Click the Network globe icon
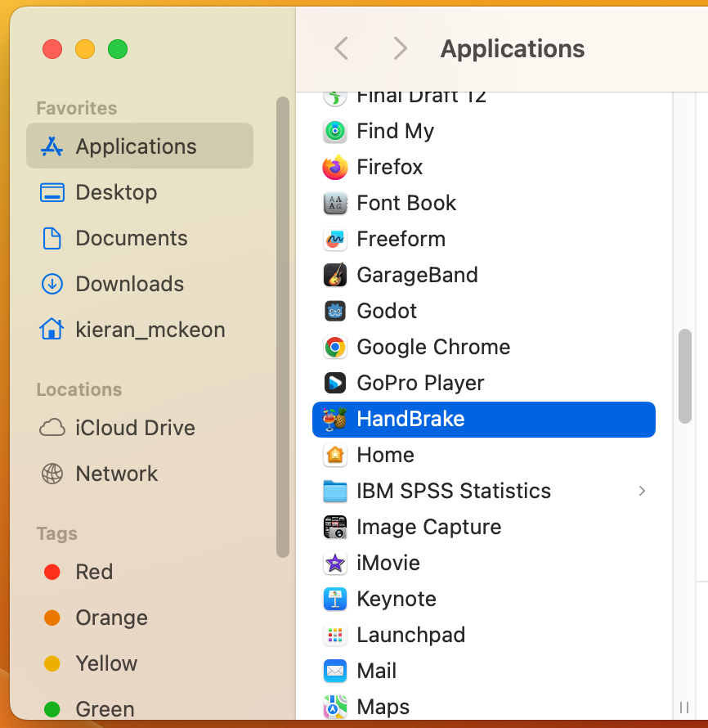 pos(52,474)
